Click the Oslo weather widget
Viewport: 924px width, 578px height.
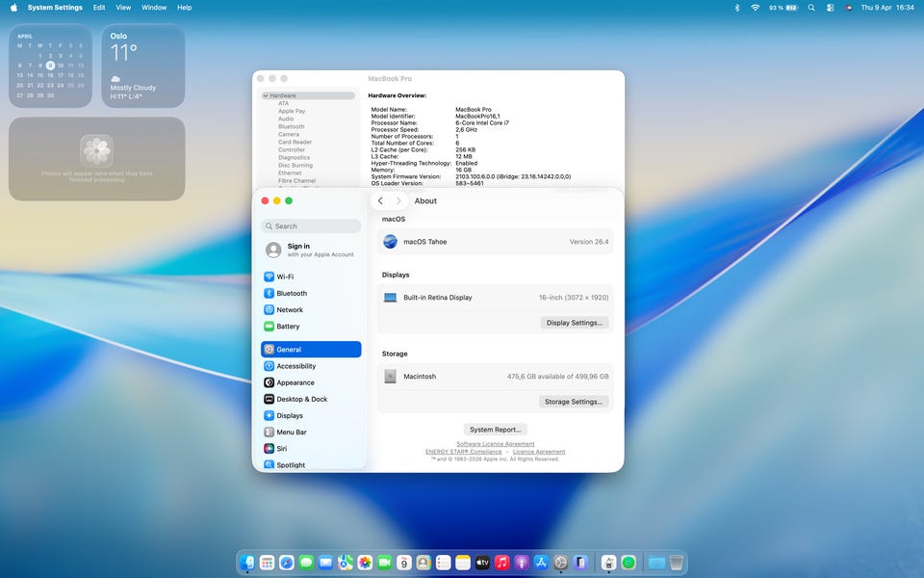(x=143, y=66)
